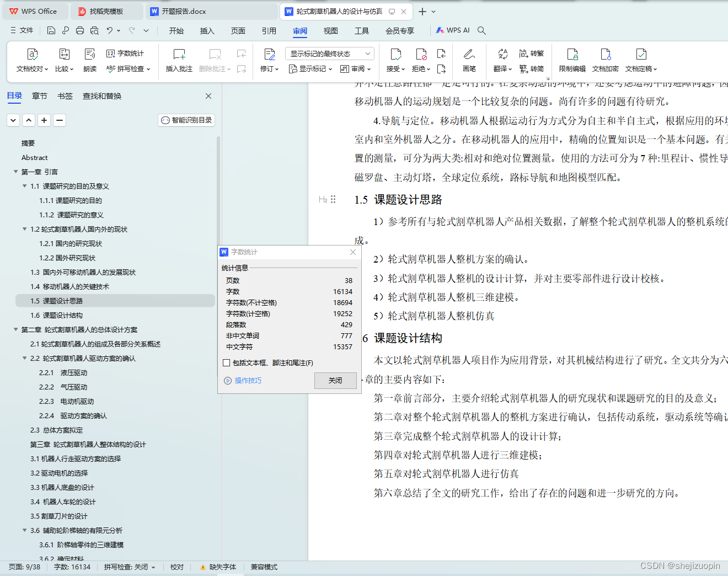Switch to the 章节 navigation tab
This screenshot has width=728, height=576.
pos(40,96)
